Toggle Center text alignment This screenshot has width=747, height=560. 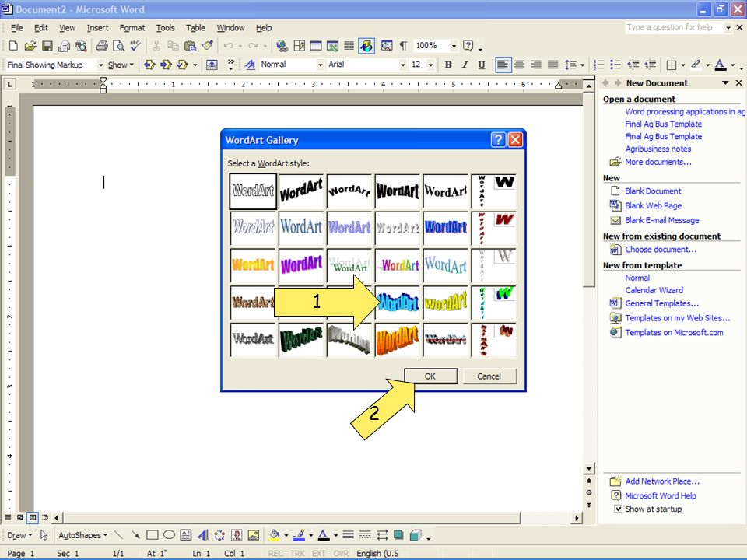coord(519,65)
